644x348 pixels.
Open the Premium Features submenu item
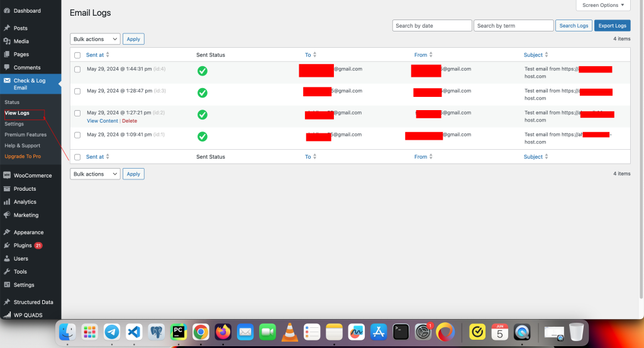pos(25,135)
